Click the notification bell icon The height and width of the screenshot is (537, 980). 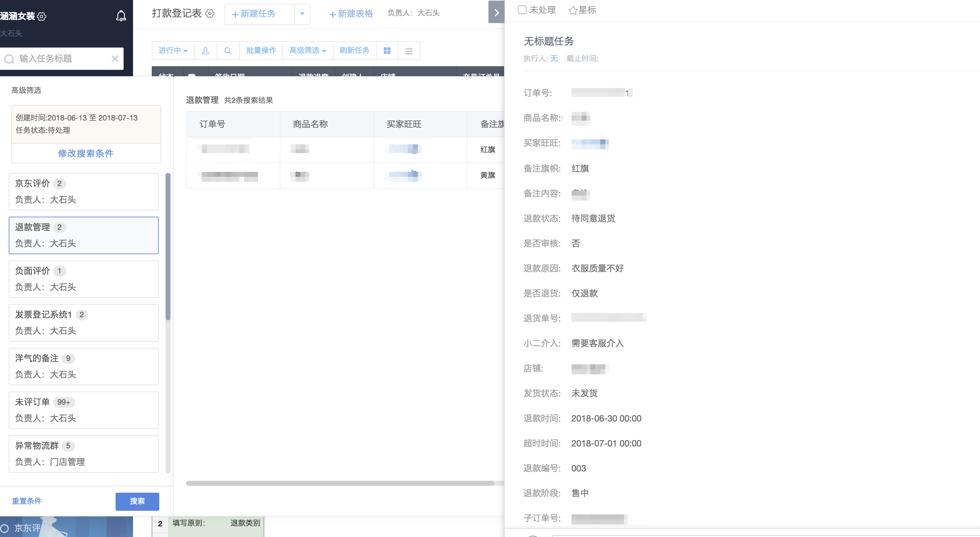point(121,16)
